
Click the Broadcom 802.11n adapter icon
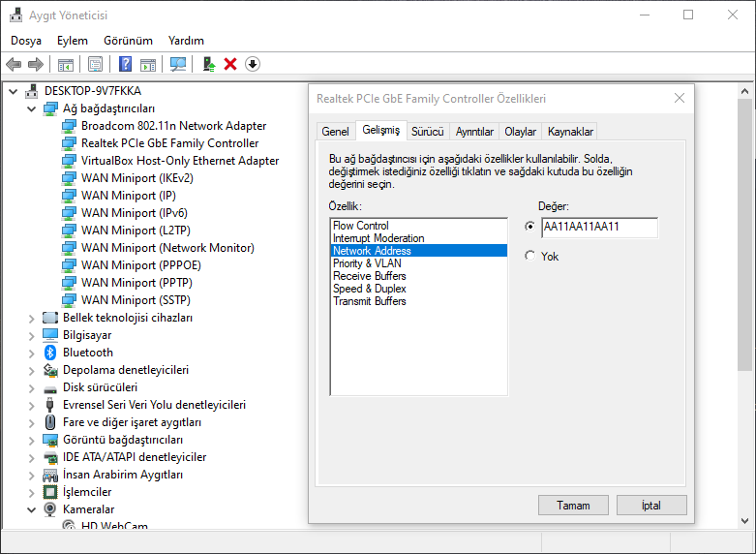click(69, 126)
